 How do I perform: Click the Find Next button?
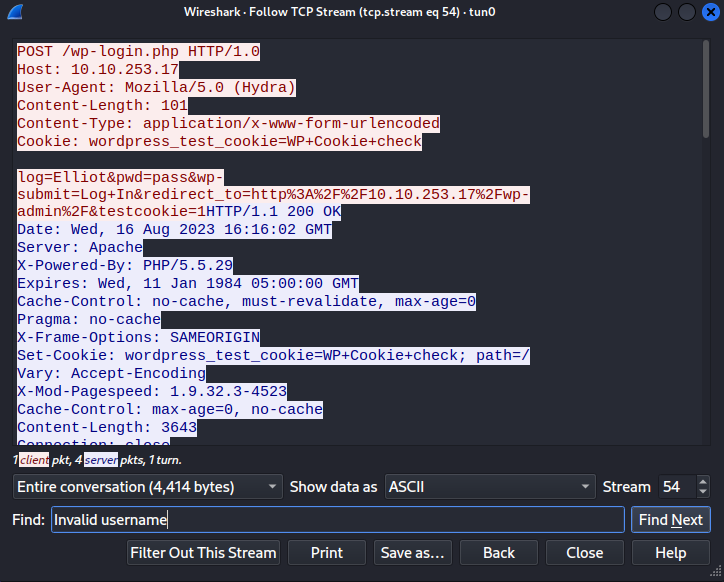[670, 520]
